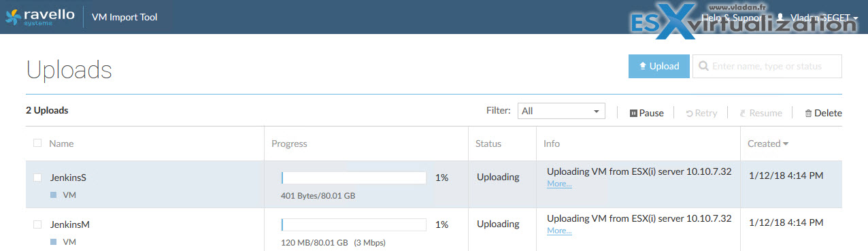Open the Filter dropdown set to All
This screenshot has height=251, width=868.
561,112
